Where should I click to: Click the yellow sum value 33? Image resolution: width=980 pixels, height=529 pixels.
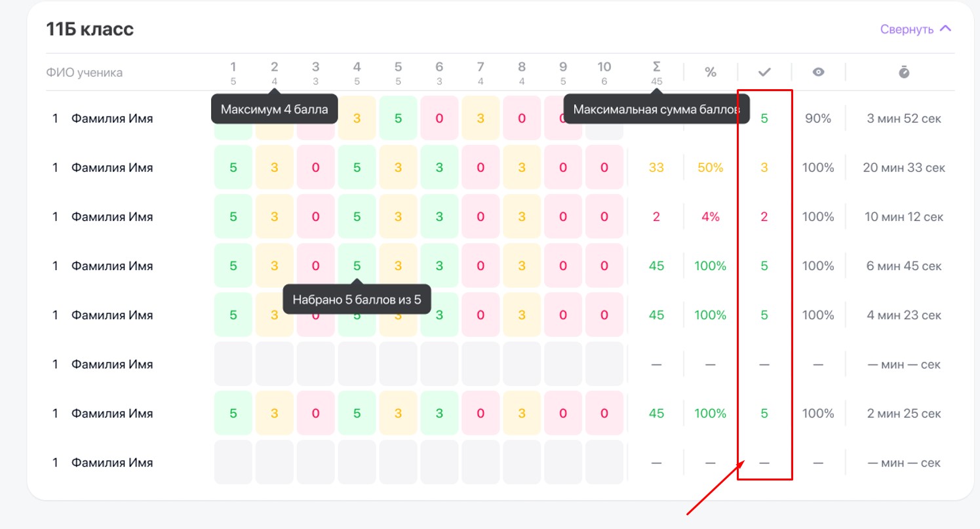[x=656, y=168]
